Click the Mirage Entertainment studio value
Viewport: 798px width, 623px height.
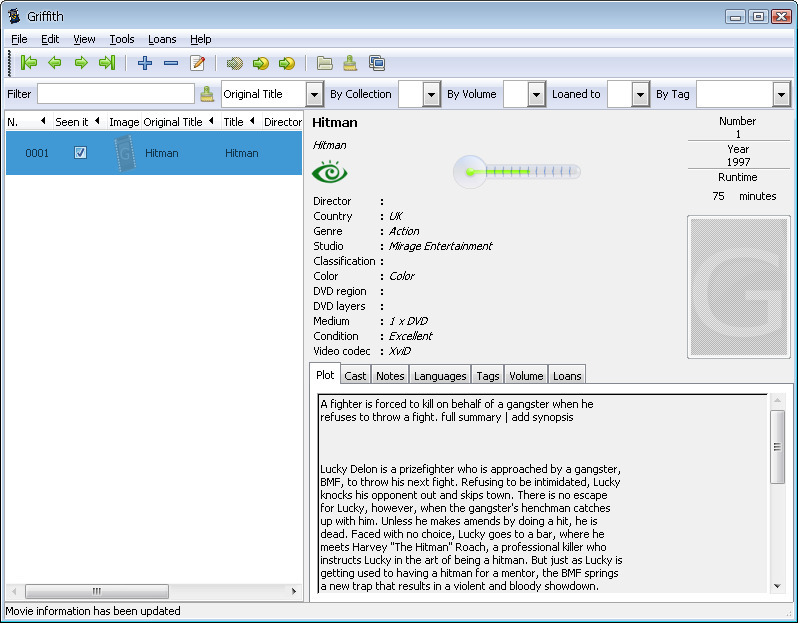pos(440,246)
